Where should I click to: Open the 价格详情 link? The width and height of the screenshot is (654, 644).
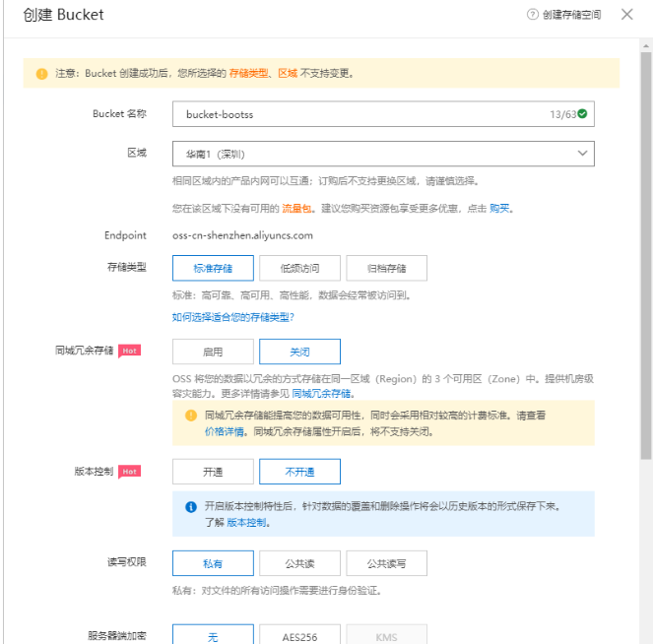tap(224, 431)
